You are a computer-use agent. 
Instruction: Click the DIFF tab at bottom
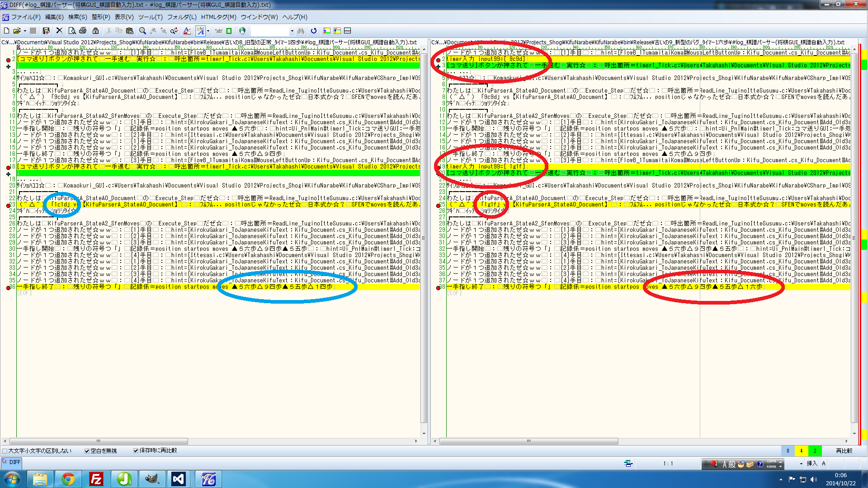coord(12,462)
